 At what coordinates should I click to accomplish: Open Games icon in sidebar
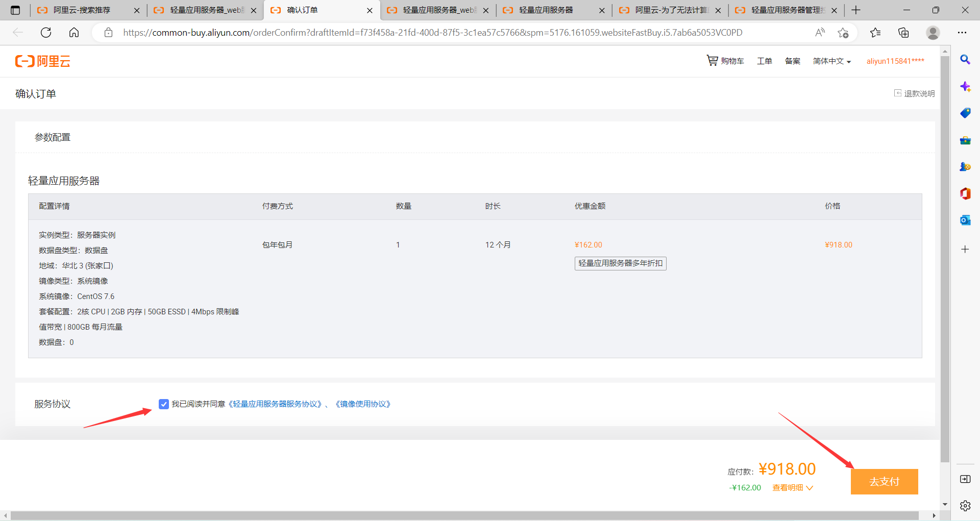(x=965, y=167)
